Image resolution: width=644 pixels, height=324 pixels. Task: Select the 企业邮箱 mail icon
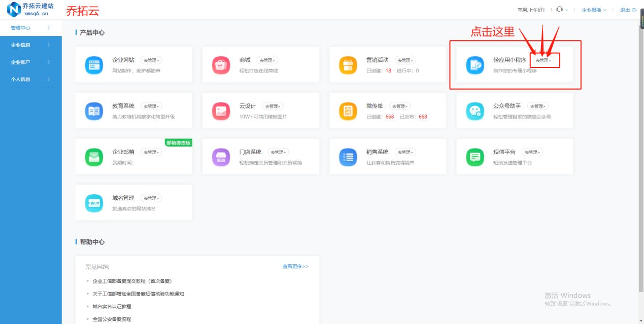(93, 156)
